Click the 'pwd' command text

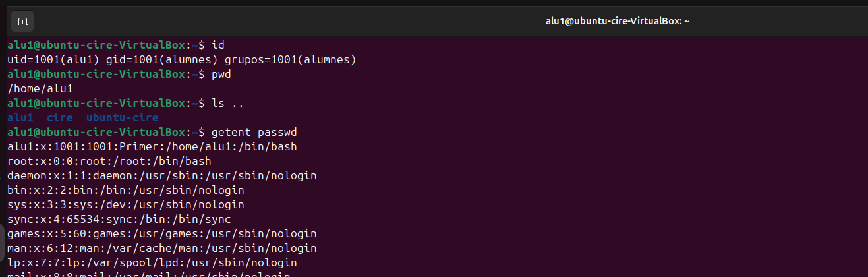(221, 75)
